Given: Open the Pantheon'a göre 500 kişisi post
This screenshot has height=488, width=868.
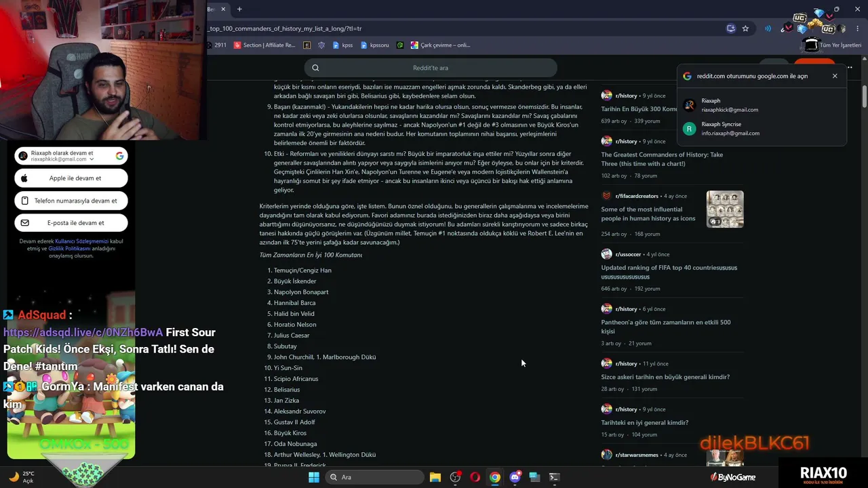Looking at the screenshot, I should point(666,327).
